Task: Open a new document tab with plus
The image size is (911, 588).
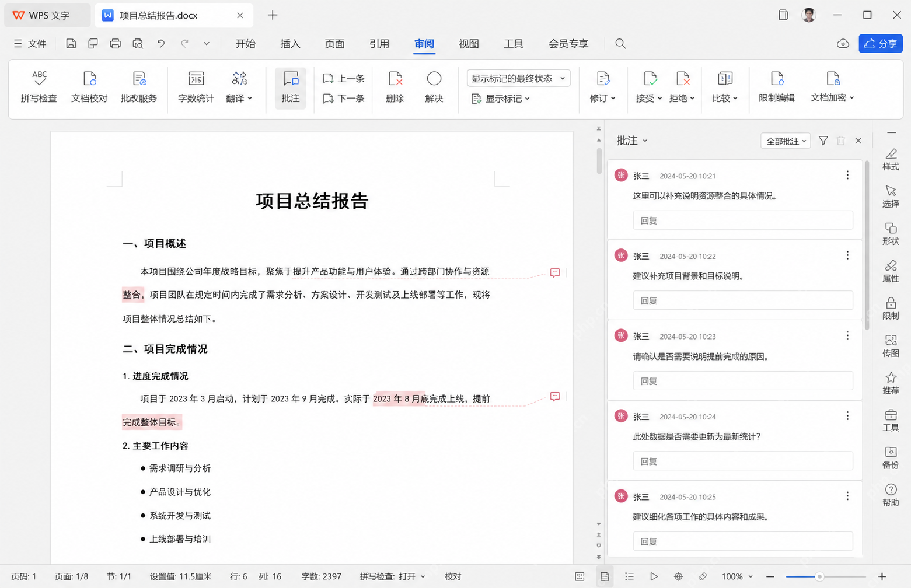Action: click(273, 15)
